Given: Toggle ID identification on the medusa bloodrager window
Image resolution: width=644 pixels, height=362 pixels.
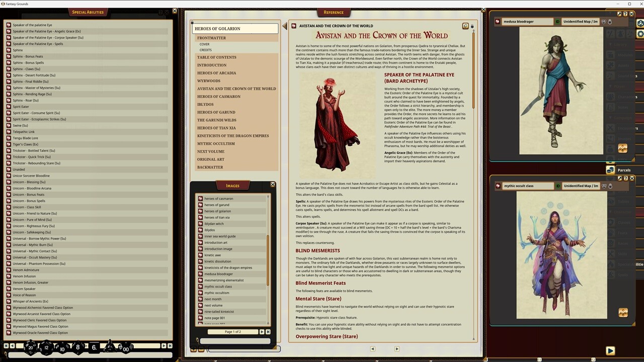Looking at the screenshot, I should click(557, 21).
